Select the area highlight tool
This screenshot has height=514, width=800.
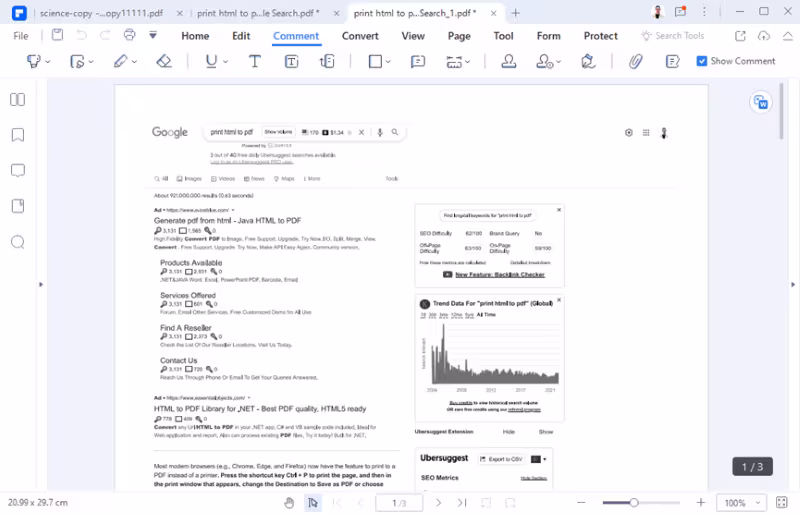[x=77, y=61]
